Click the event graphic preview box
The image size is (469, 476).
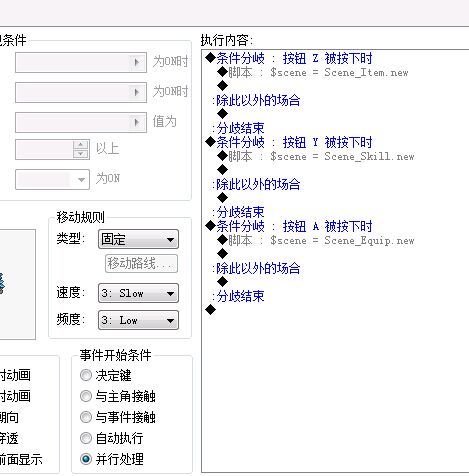click(x=17, y=284)
